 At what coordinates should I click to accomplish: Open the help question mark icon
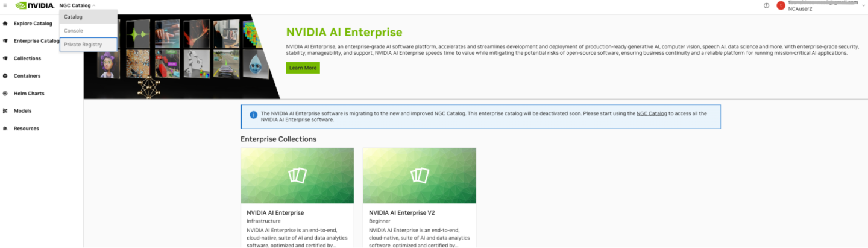(x=766, y=5)
